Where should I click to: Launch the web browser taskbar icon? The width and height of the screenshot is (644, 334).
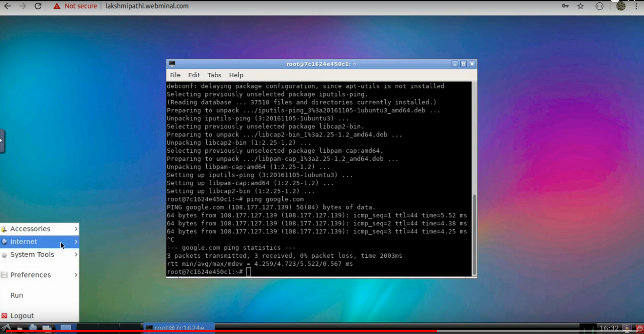coord(33,328)
